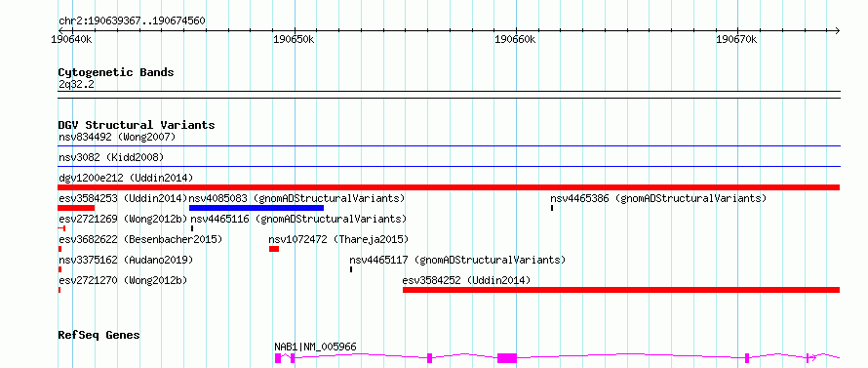Viewport: 868px width, 368px height.
Task: Select the long red dgv1200e212 variant bar
Action: click(x=449, y=187)
